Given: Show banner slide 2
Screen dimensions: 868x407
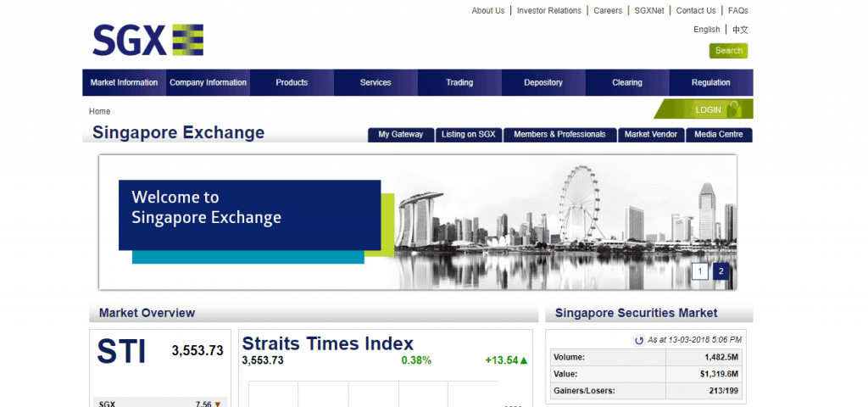Looking at the screenshot, I should (x=721, y=271).
